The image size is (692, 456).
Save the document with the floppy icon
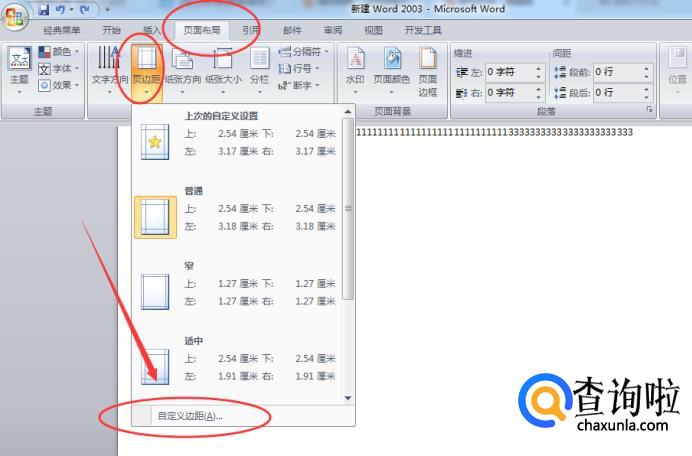(43, 9)
